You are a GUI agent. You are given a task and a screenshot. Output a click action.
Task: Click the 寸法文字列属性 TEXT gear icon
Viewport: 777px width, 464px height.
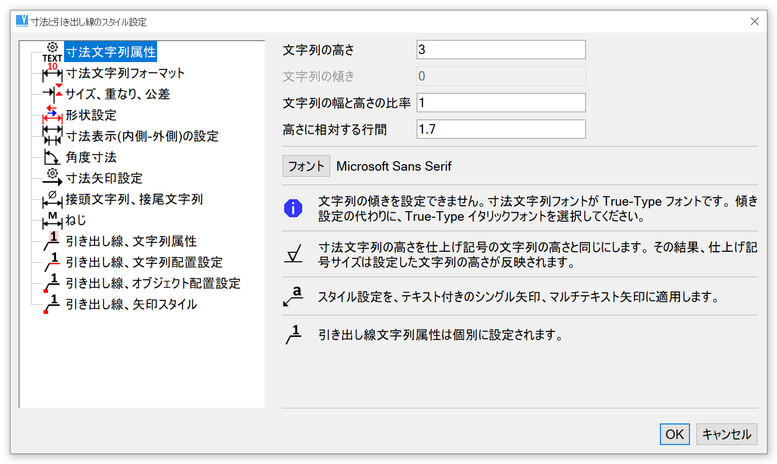point(52,51)
